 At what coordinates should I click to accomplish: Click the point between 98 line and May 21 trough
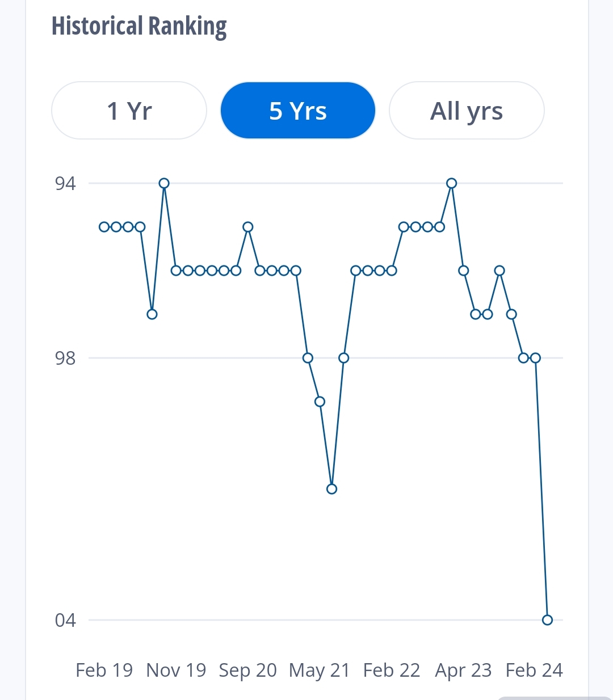(320, 402)
